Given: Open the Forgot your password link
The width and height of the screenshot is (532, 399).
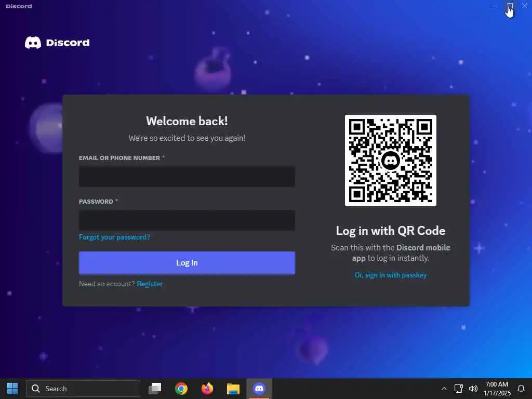Looking at the screenshot, I should [x=114, y=237].
